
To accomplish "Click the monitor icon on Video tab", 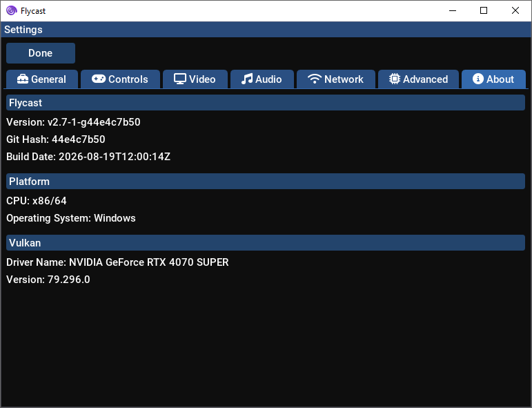I will 180,79.
